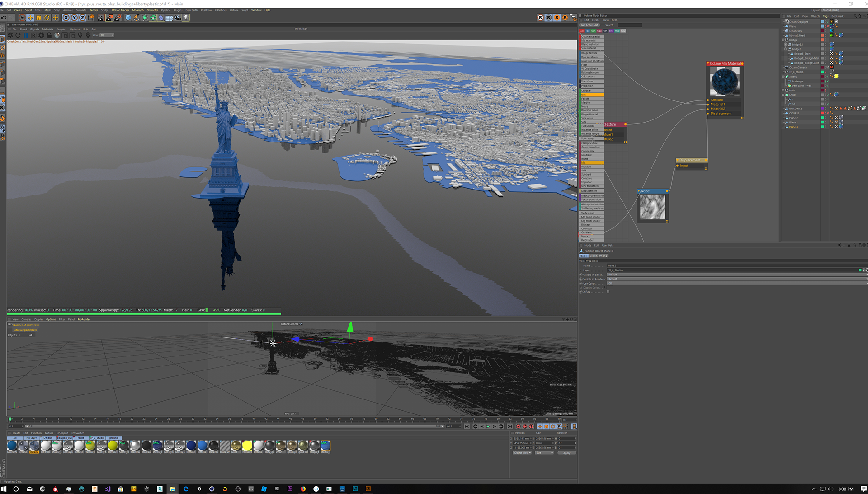Image resolution: width=868 pixels, height=494 pixels.
Task: Select the Dirt node entry
Action: 592,95
